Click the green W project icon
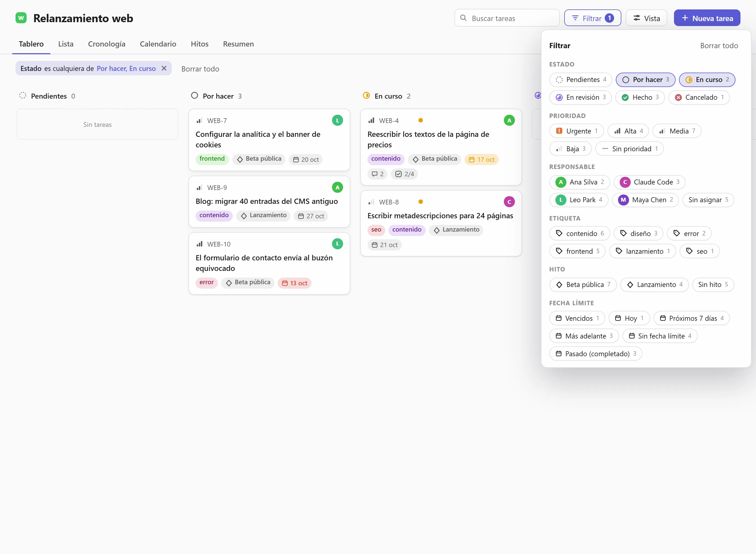756x554 pixels. click(21, 18)
